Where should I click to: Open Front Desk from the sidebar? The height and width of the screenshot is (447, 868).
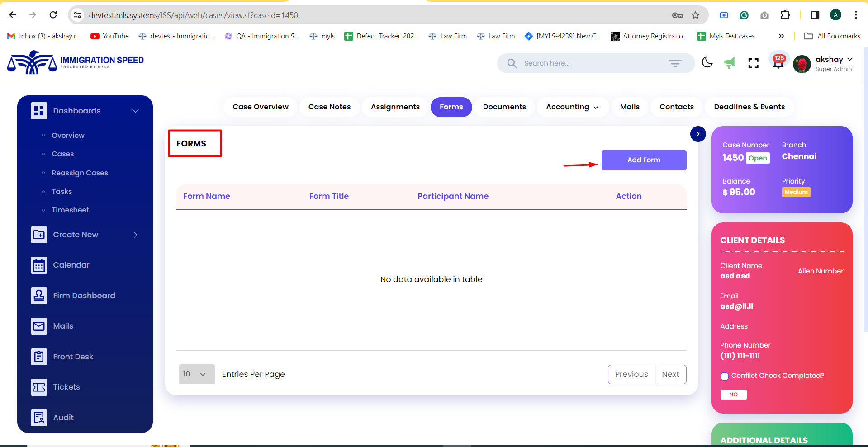74,357
